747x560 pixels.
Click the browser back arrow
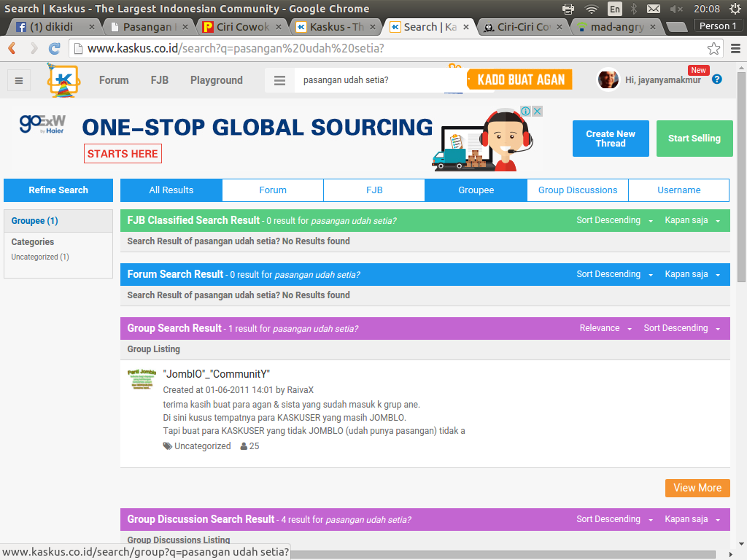click(12, 48)
